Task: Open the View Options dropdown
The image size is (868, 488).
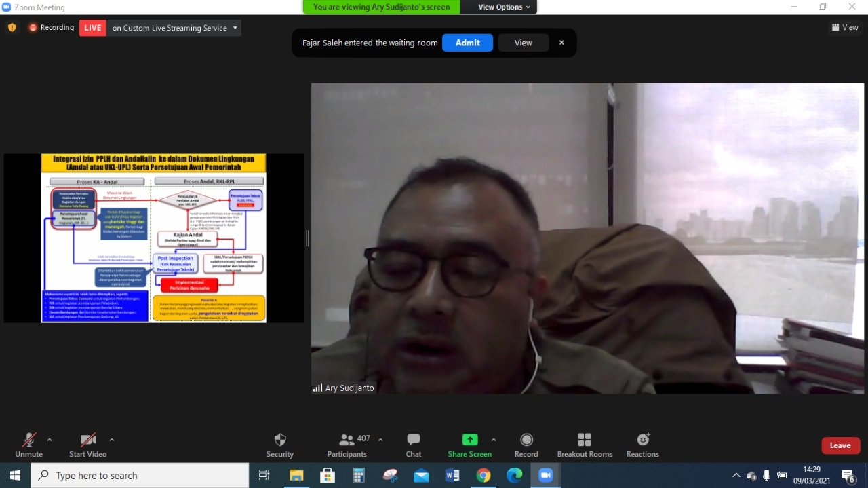Action: pyautogui.click(x=504, y=7)
